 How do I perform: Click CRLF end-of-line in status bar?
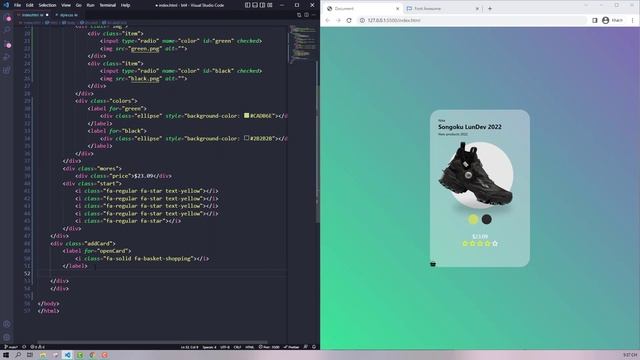(x=237, y=347)
